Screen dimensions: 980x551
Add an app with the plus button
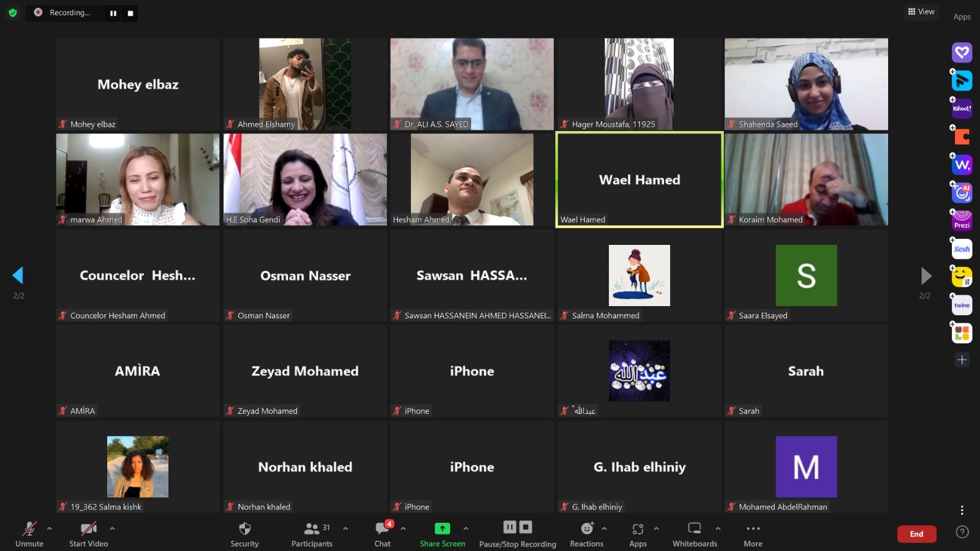click(962, 360)
